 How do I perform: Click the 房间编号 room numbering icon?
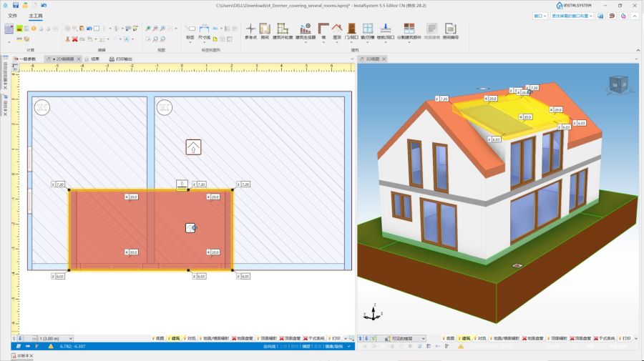coord(451,29)
